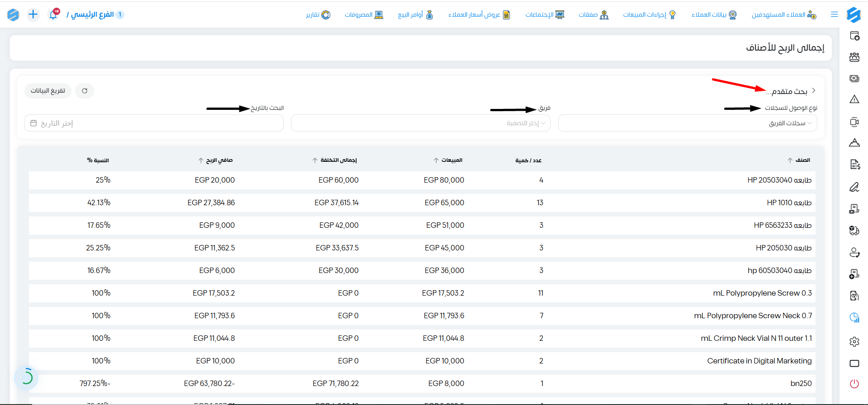Open the delivery truck box icon
Image resolution: width=868 pixels, height=405 pixels.
pos(854,231)
